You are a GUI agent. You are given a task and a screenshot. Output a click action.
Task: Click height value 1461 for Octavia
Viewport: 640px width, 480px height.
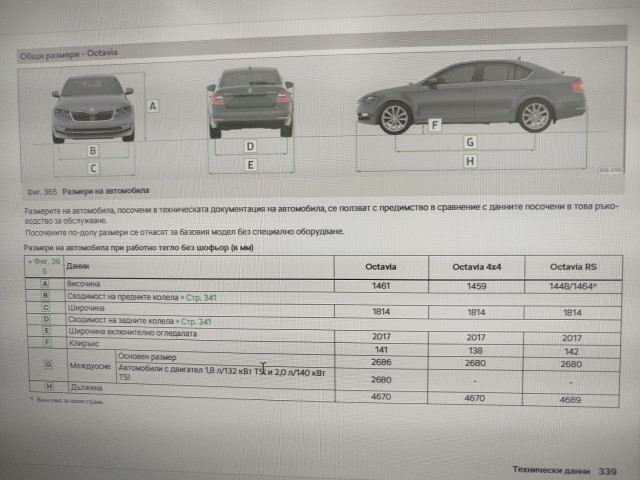(x=381, y=286)
